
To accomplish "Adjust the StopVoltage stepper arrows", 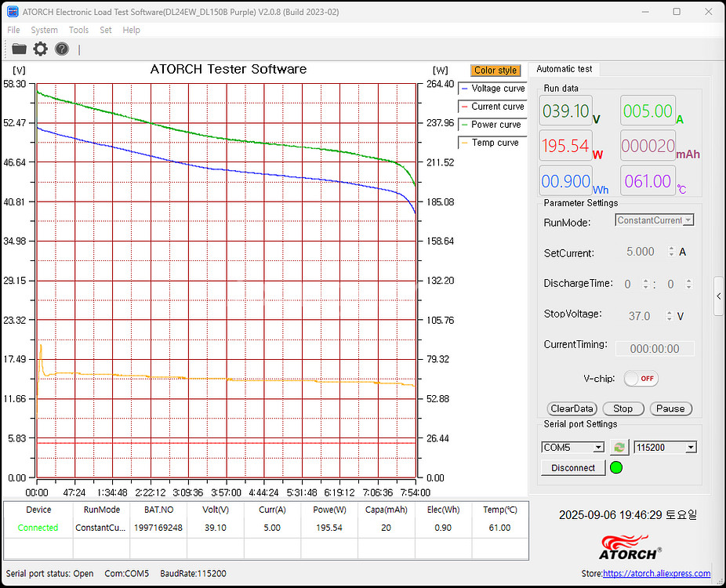I will click(x=669, y=316).
